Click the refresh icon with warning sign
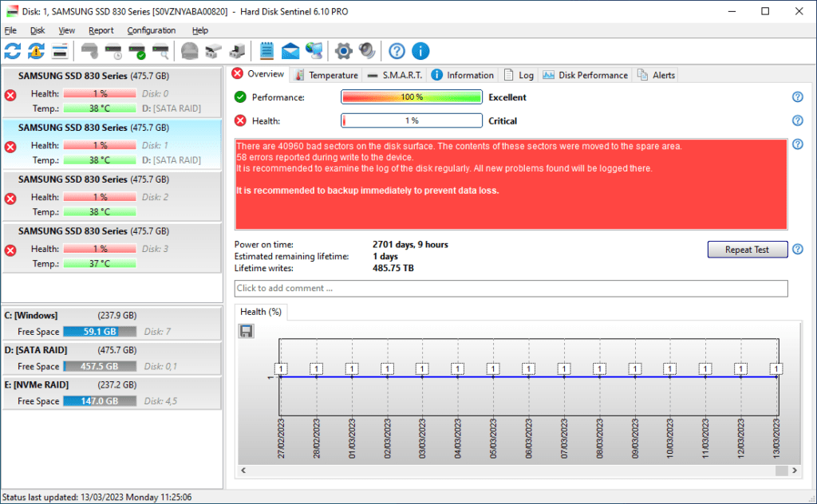 36,52
